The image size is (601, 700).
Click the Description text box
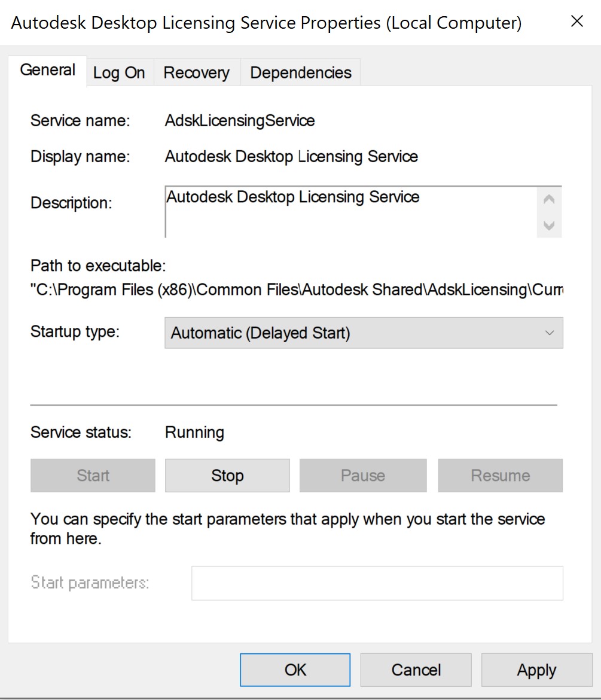coord(351,211)
